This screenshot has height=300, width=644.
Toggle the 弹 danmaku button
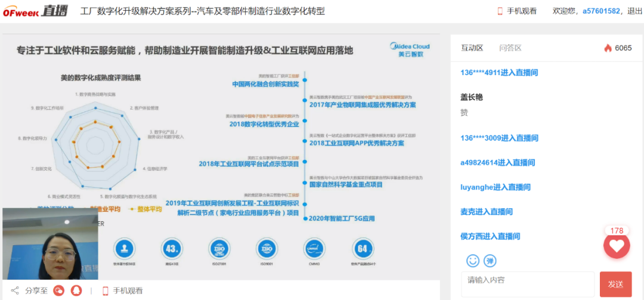(490, 261)
